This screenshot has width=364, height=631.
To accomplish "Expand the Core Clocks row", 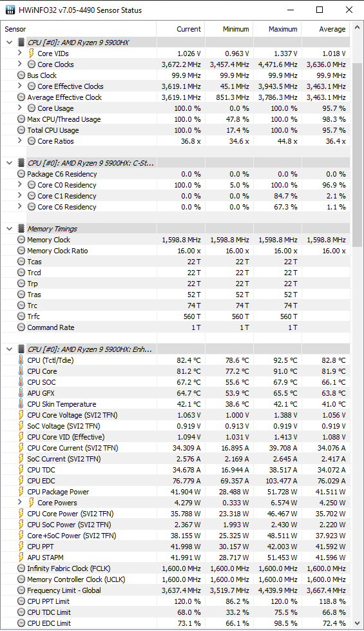I will [20, 64].
